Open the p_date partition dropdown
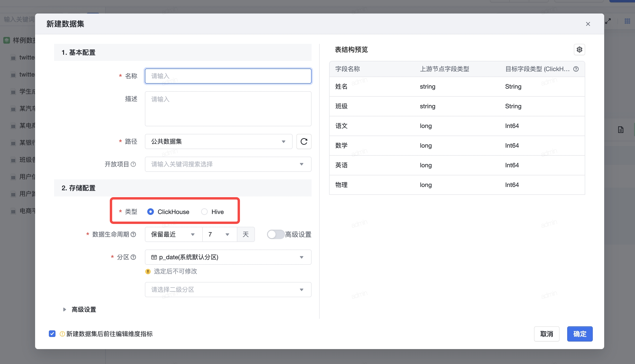 [228, 257]
